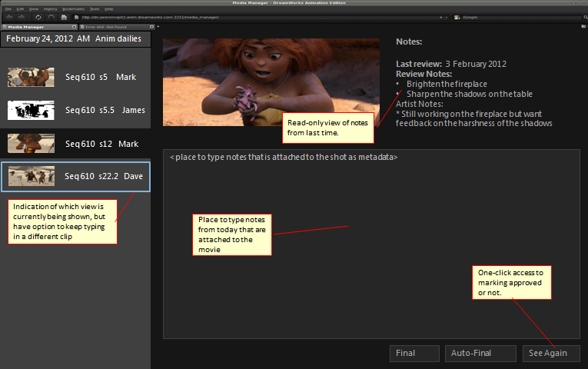Image resolution: width=588 pixels, height=369 pixels.
Task: Click the 'Brighten the fireplace' review note
Action: point(447,84)
